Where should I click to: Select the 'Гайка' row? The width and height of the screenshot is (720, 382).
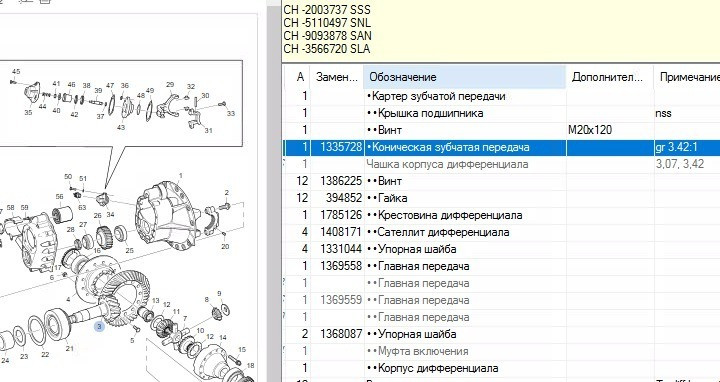pos(502,198)
